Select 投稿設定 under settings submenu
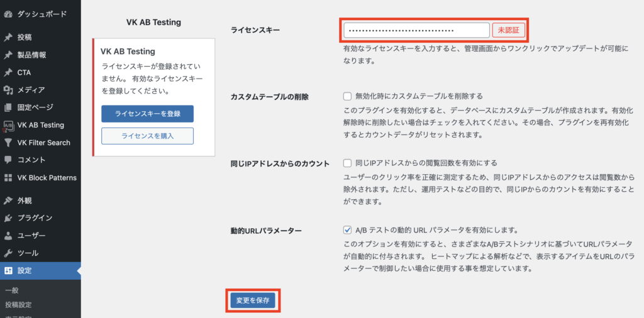 coord(18,305)
